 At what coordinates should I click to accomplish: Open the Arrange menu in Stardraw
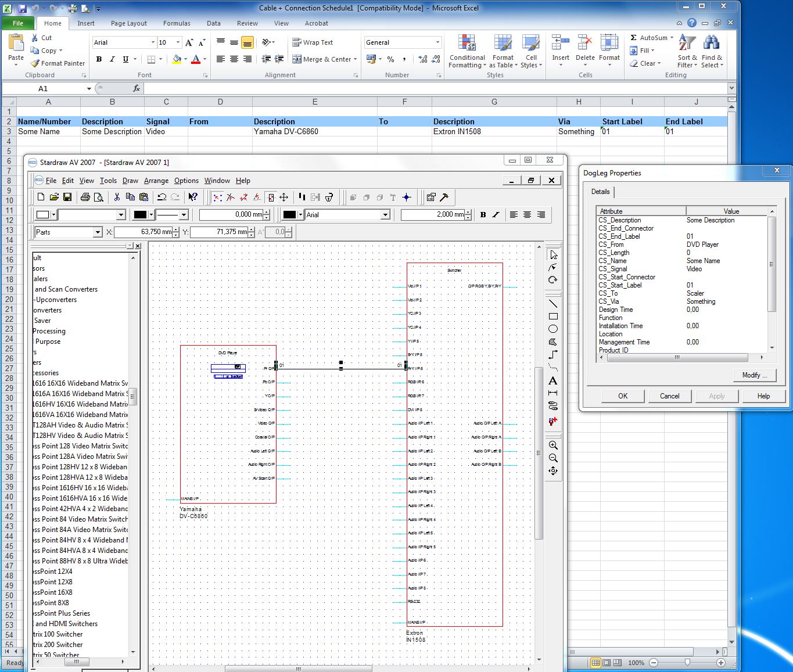point(156,181)
